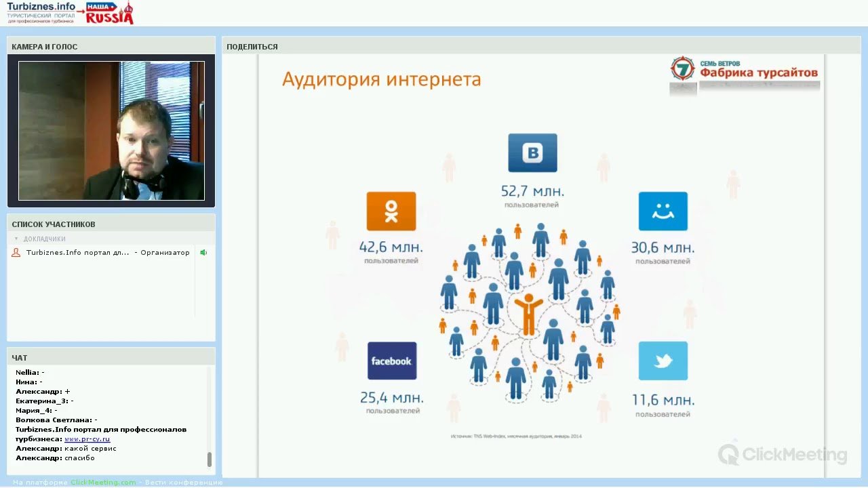868x488 pixels.
Task: Click the Камера и голос panel header
Action: 111,47
